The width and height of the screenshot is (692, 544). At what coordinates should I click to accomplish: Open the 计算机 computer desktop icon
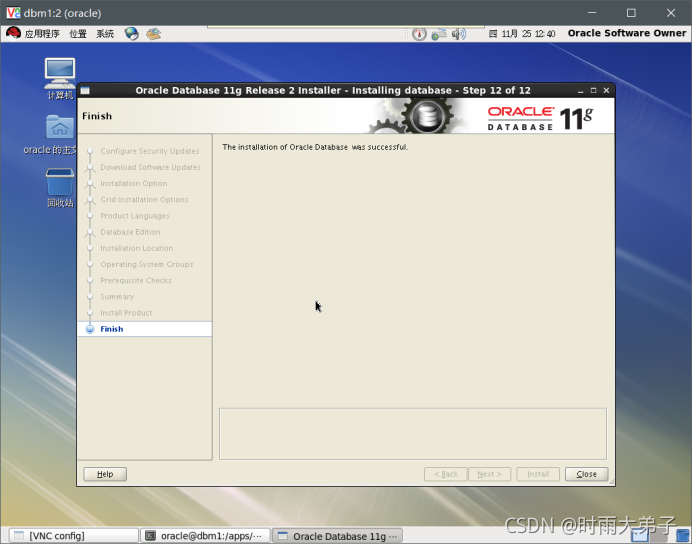pyautogui.click(x=60, y=79)
